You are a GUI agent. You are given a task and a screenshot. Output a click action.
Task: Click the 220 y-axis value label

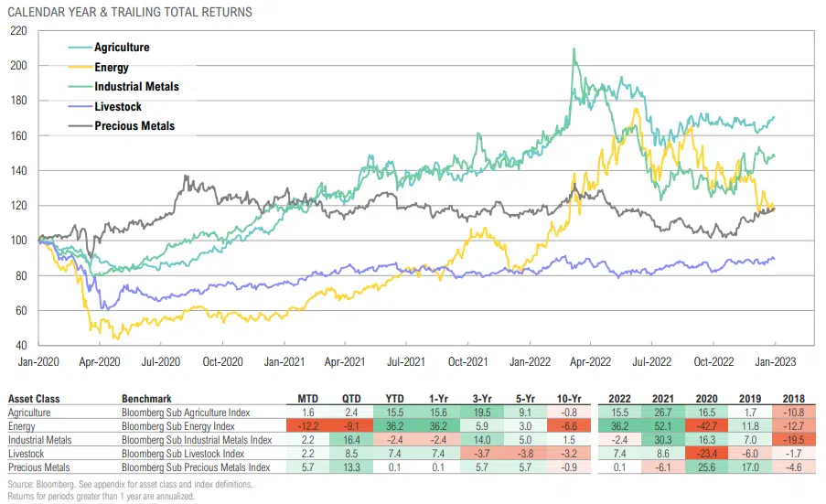tap(19, 31)
